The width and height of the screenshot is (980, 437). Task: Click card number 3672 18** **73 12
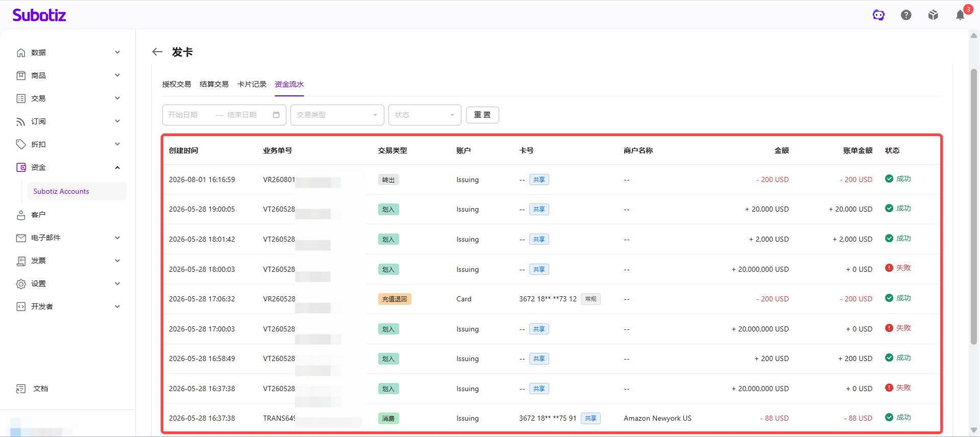(548, 299)
